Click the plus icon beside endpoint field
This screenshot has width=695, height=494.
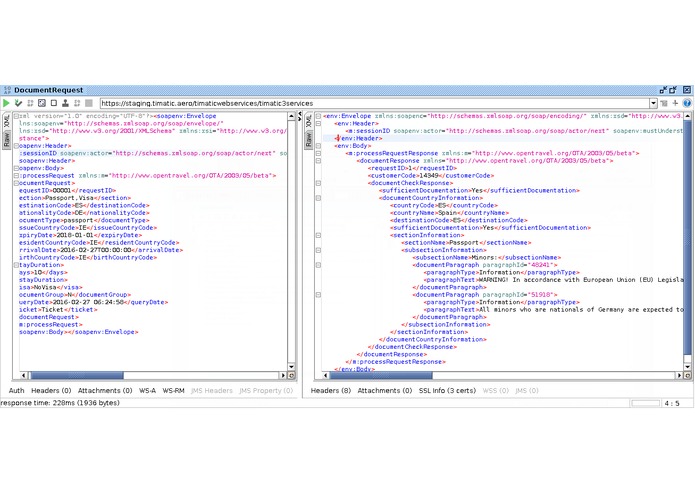click(675, 103)
